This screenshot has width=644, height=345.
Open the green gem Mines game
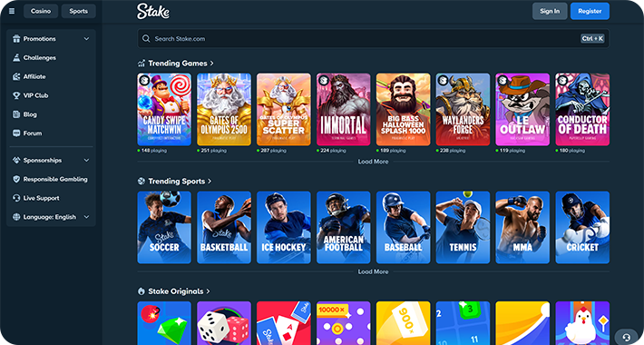[164, 323]
